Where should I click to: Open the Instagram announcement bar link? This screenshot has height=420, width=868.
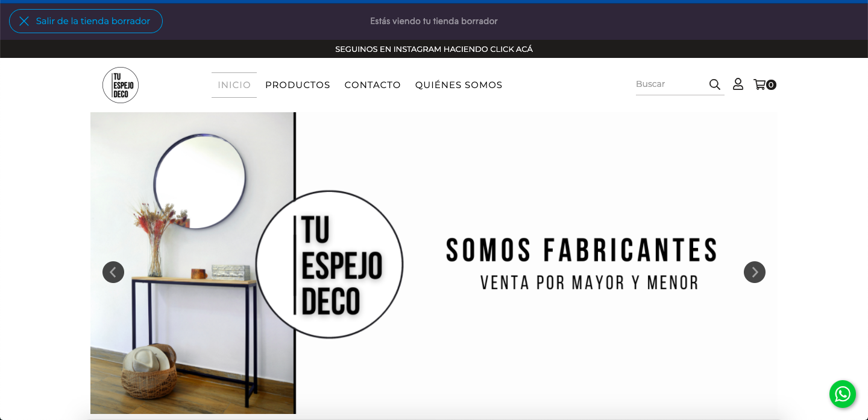(x=434, y=49)
